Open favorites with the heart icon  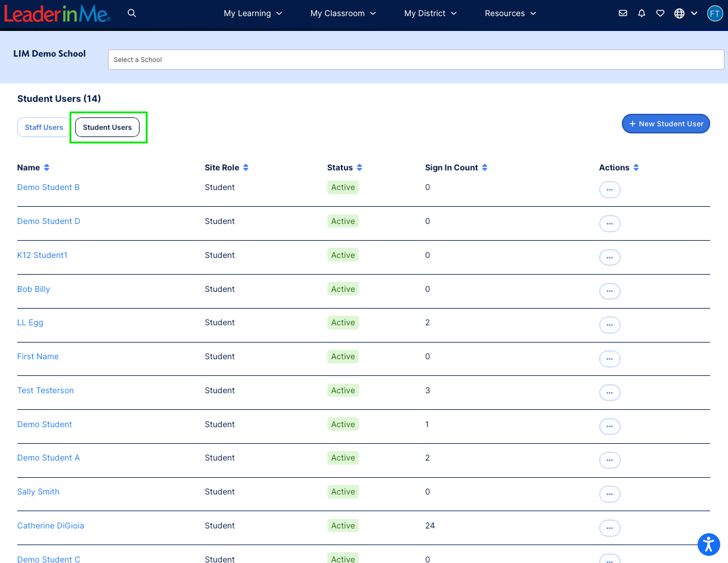click(660, 13)
